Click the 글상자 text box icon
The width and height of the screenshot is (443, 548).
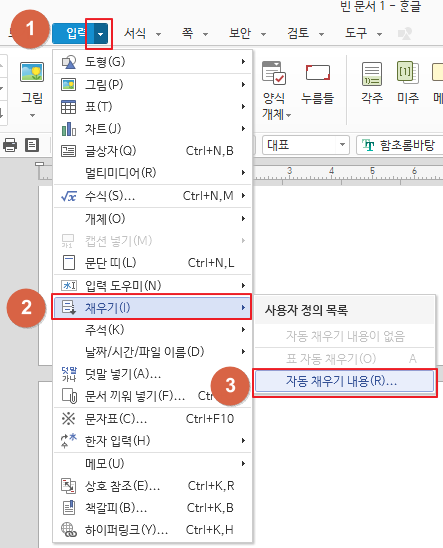(x=68, y=151)
